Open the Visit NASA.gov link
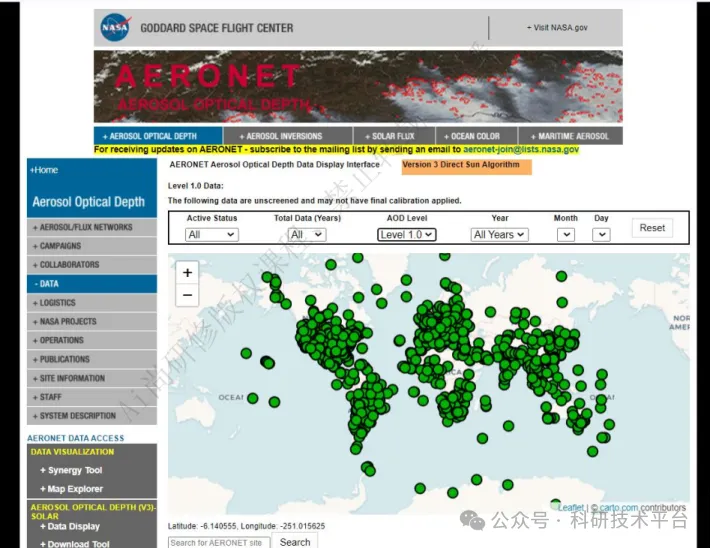The width and height of the screenshot is (711, 548). pos(557,28)
